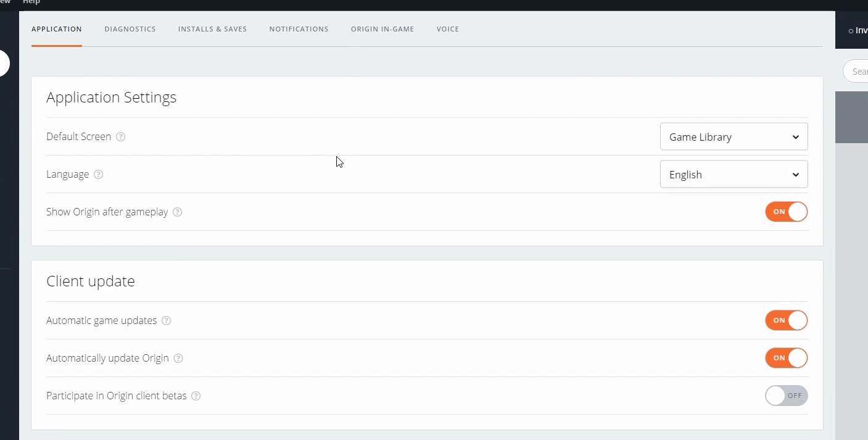The image size is (868, 440).
Task: Select the Application tab
Action: pos(57,29)
